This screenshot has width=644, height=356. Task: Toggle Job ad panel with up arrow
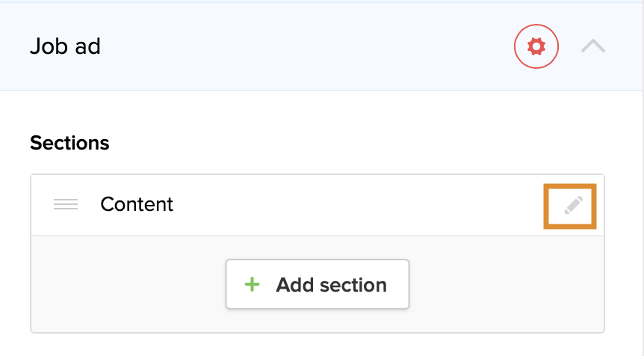point(593,47)
